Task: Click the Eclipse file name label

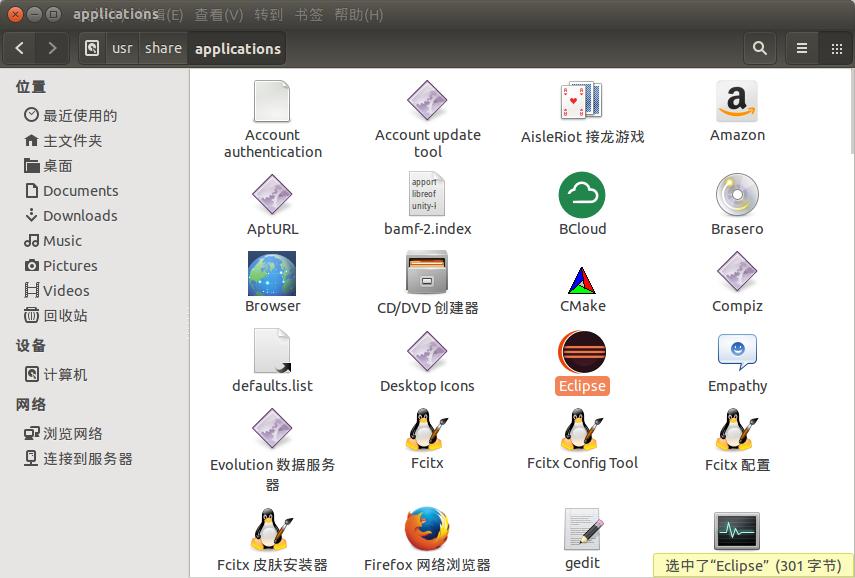Action: point(582,386)
